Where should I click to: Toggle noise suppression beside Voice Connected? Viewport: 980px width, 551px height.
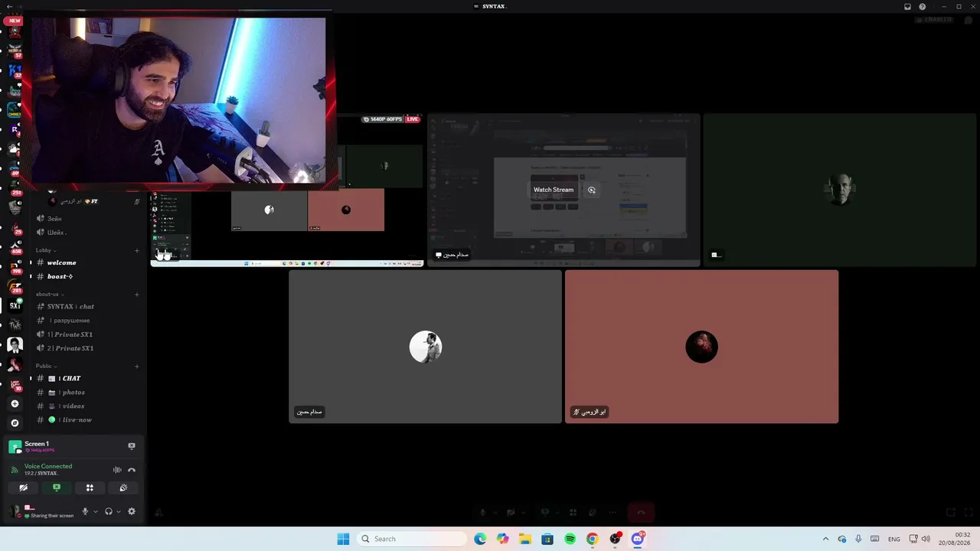tap(117, 470)
